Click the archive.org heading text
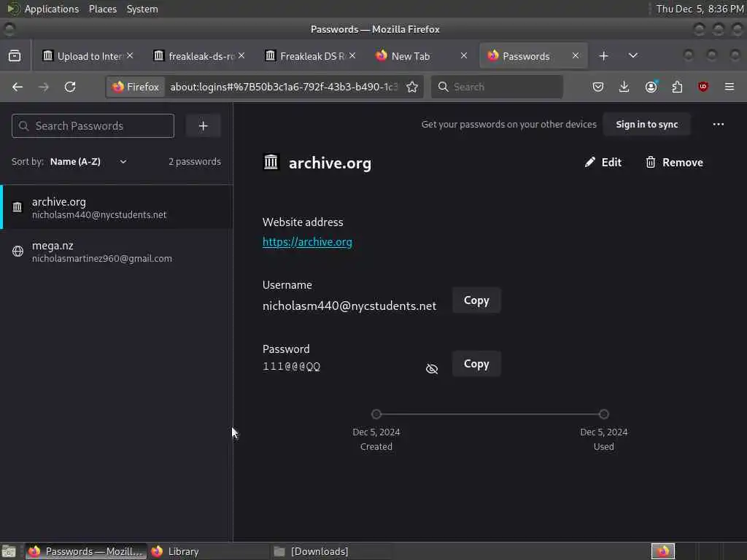The height and width of the screenshot is (560, 747). [x=330, y=163]
